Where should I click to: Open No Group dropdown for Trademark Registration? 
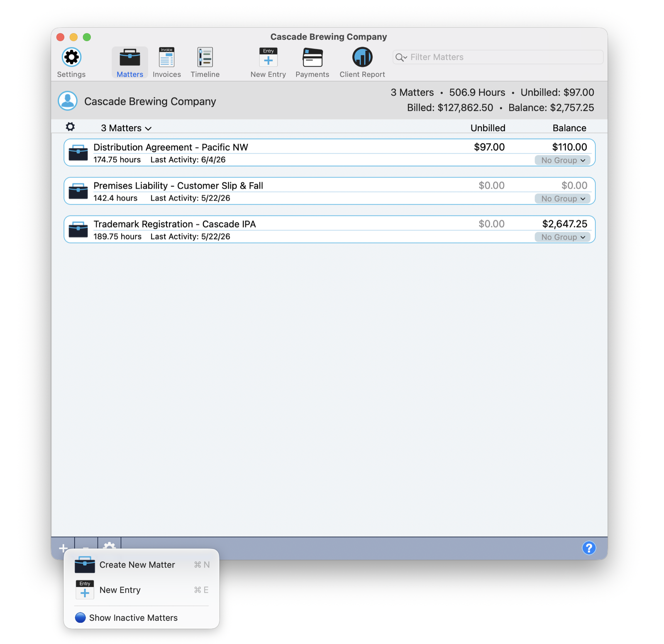coord(562,237)
